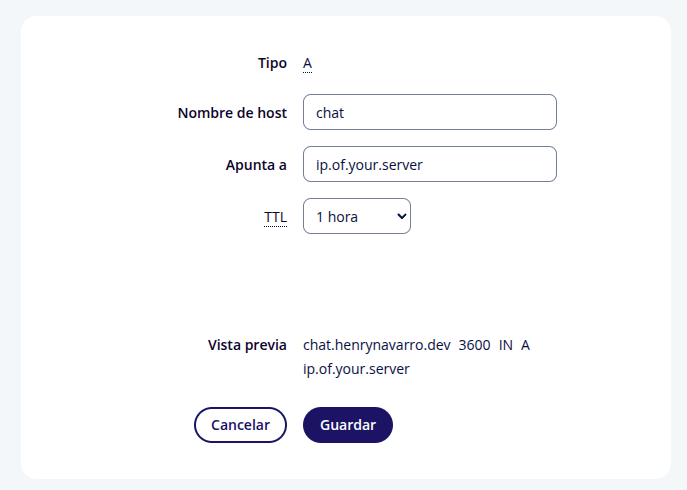Click ip.of.your.server in the preview text
This screenshot has height=490, width=687.
(356, 369)
